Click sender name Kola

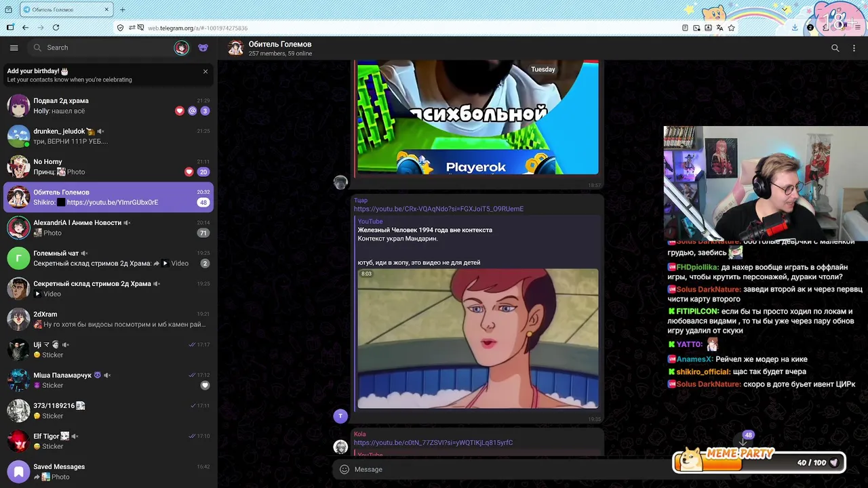click(359, 434)
